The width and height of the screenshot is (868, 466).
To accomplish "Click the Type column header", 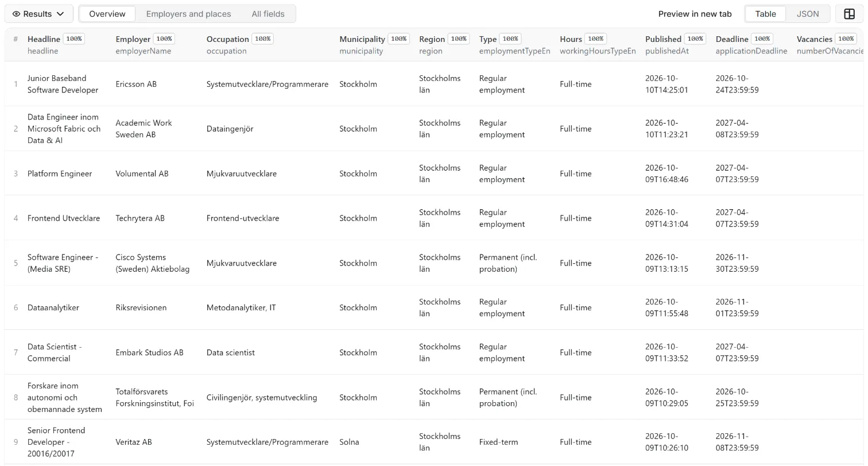I will pyautogui.click(x=488, y=39).
